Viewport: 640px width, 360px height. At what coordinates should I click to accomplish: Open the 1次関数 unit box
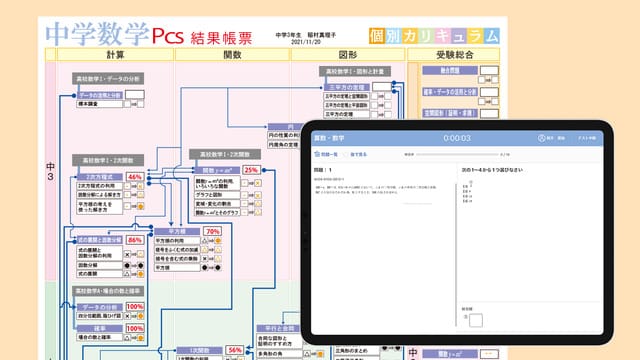(200, 351)
